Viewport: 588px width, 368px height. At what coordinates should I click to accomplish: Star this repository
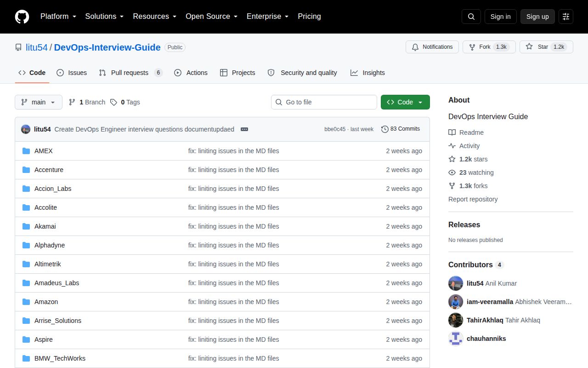(x=546, y=47)
